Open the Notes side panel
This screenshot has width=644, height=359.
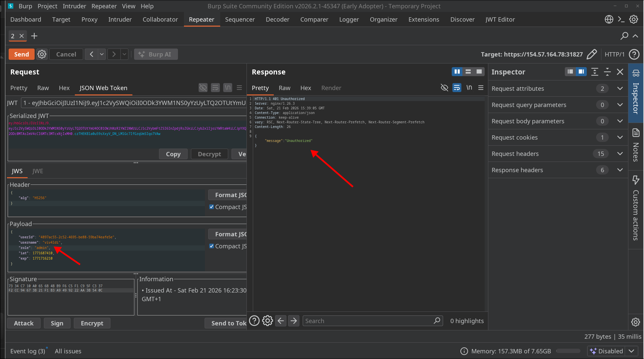[x=636, y=145]
